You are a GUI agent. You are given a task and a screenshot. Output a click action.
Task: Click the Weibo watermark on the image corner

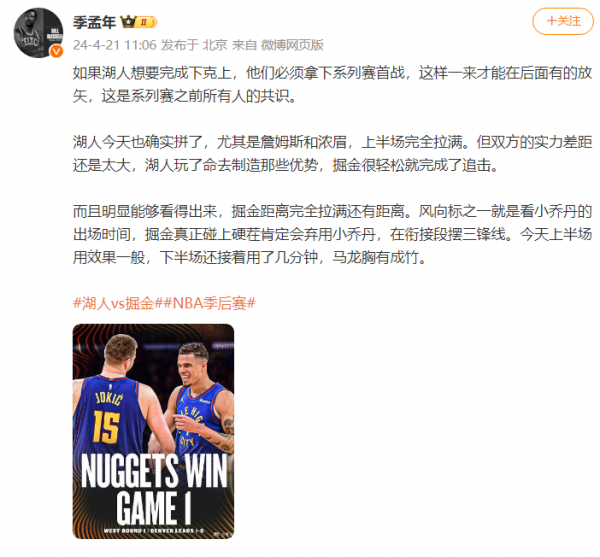[x=224, y=533]
